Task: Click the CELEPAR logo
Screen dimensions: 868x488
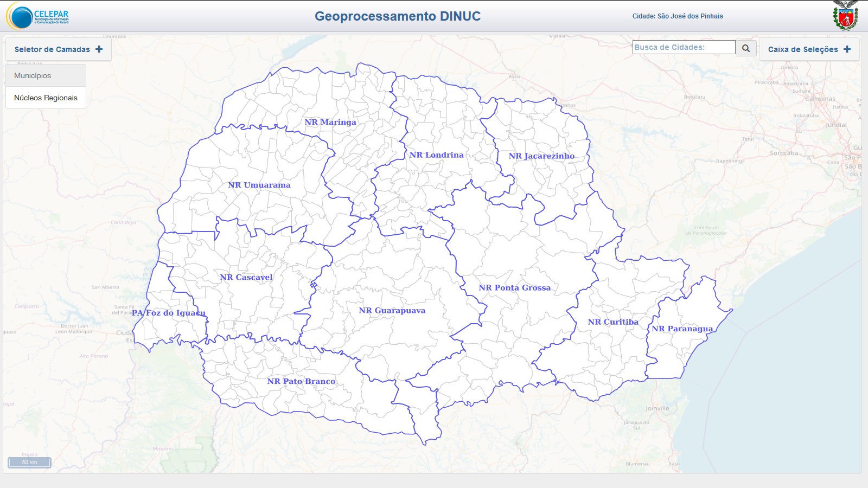Action: pyautogui.click(x=38, y=16)
